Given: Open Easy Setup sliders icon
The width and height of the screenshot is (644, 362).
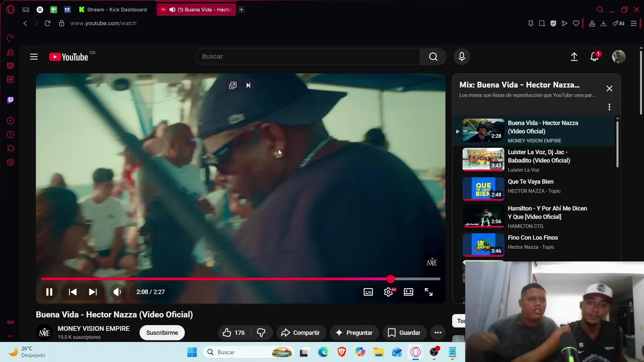Looking at the screenshot, I should pyautogui.click(x=634, y=23).
